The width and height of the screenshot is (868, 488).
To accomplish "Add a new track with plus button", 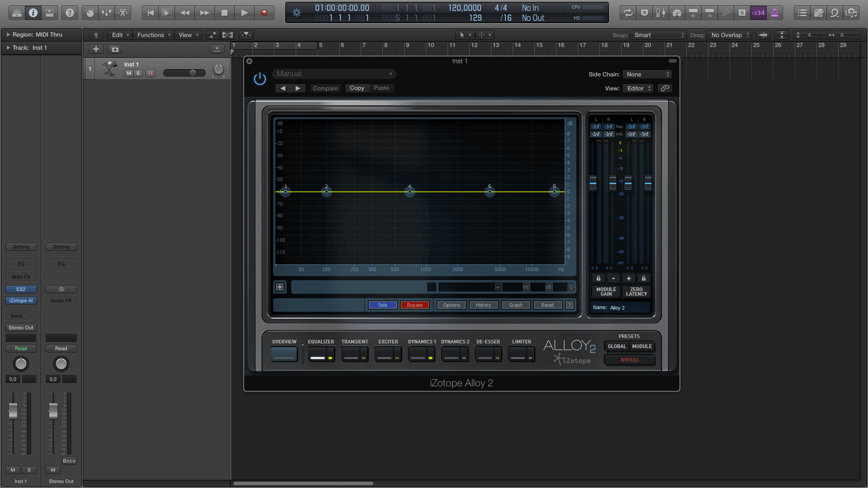I will pyautogui.click(x=96, y=49).
